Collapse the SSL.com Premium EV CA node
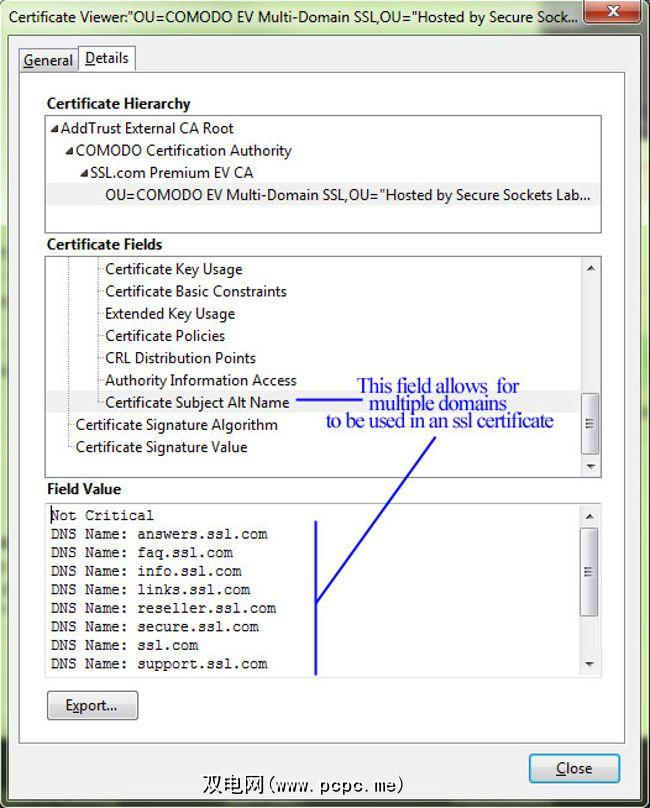This screenshot has width=650, height=808. (84, 173)
